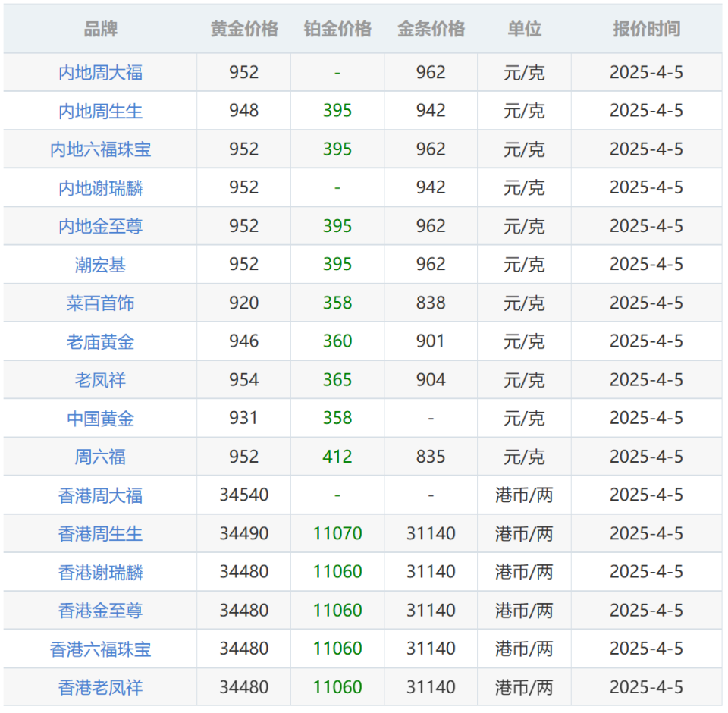Screen dimensions: 728x713
Task: Select gold price 952 for 内地周大福
Action: (x=244, y=73)
